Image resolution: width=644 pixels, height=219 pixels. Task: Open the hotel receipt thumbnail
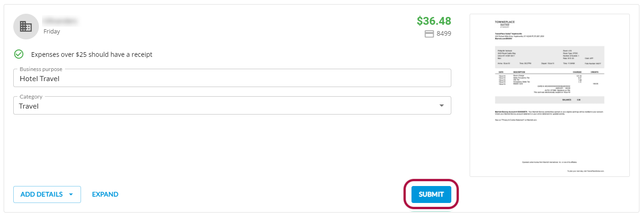[x=549, y=95]
